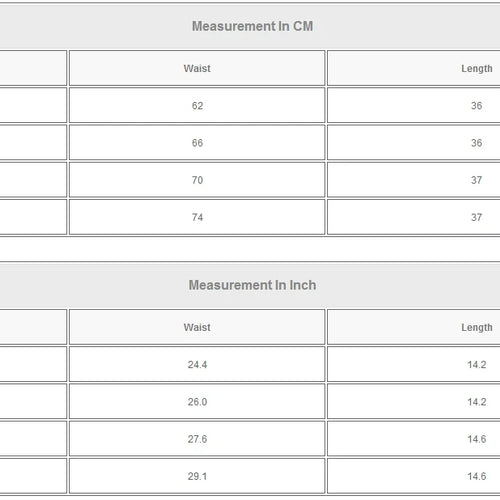Select the Waist column header in CM table

(197, 68)
